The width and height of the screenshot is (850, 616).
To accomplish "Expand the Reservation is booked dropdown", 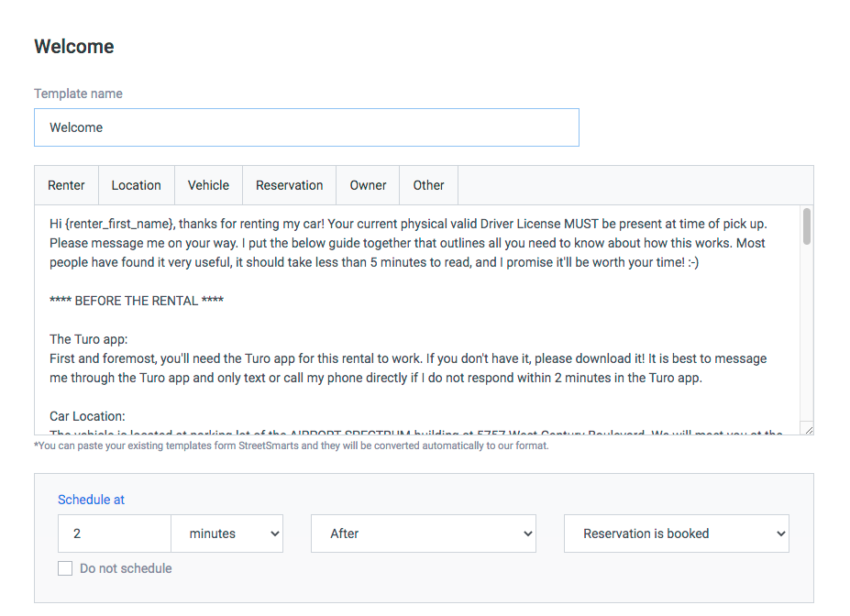I will click(x=677, y=533).
